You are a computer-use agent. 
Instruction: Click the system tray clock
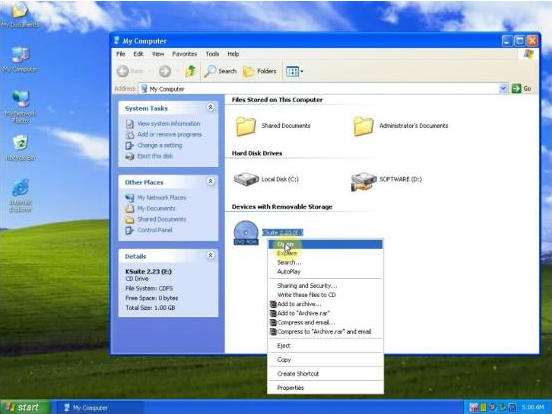pos(533,407)
